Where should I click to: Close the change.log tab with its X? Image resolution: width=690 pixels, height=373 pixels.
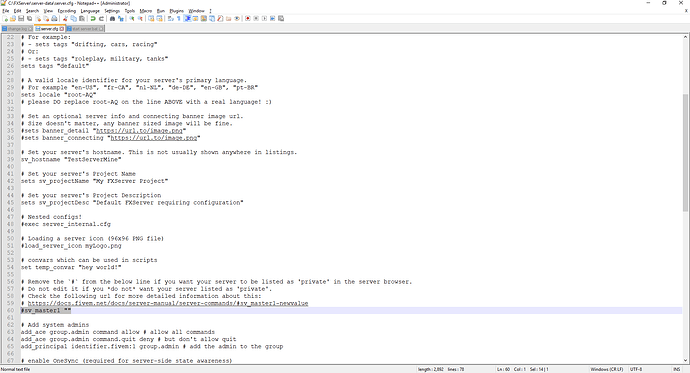pos(30,29)
